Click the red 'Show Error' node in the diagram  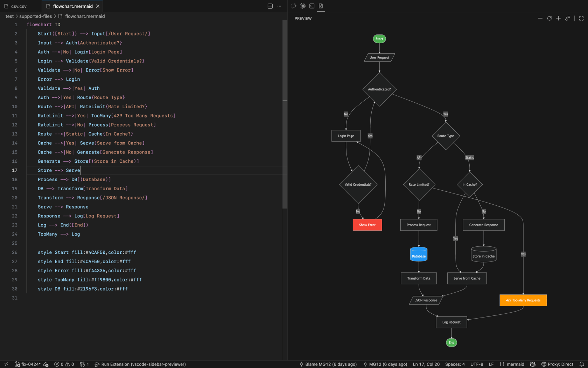[367, 225]
